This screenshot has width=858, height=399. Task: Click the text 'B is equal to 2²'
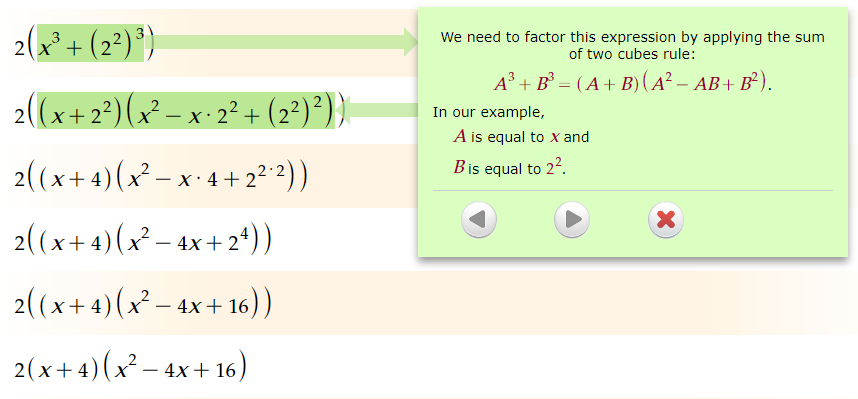(x=509, y=167)
